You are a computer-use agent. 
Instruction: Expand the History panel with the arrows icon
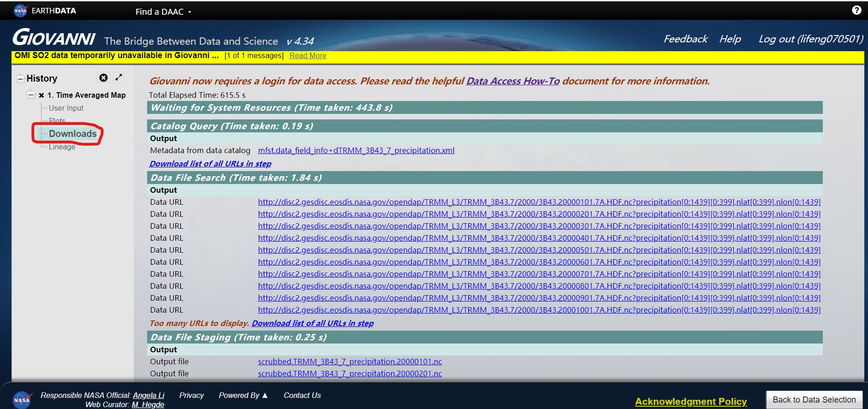pos(119,77)
